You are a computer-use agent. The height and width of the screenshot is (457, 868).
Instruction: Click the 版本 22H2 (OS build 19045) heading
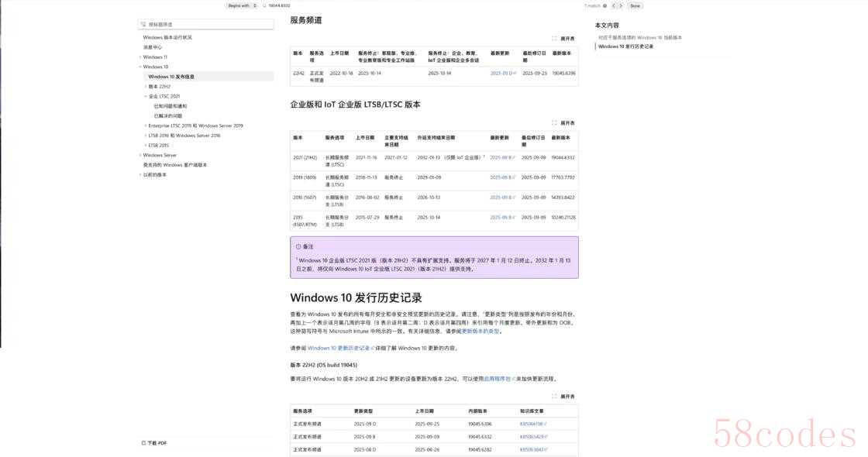coord(324,365)
